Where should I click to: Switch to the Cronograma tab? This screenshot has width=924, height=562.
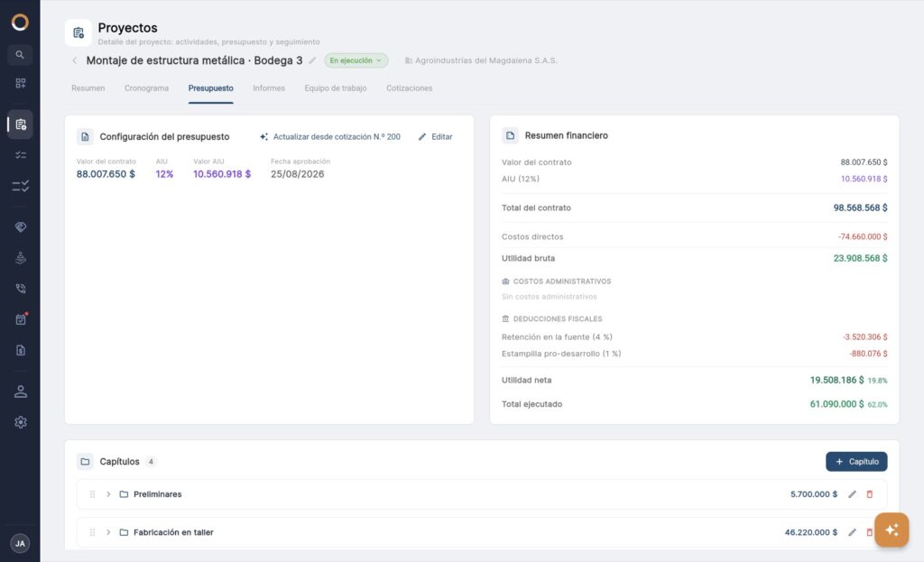tap(146, 88)
